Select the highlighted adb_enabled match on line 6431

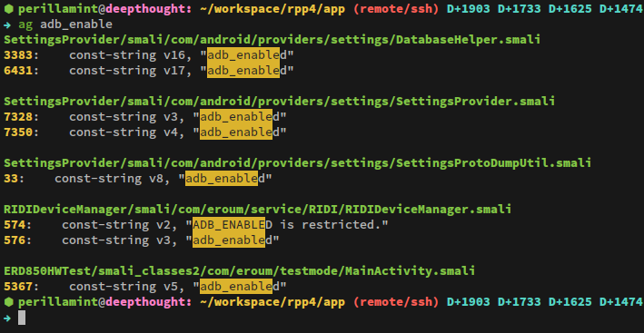pyautogui.click(x=243, y=71)
